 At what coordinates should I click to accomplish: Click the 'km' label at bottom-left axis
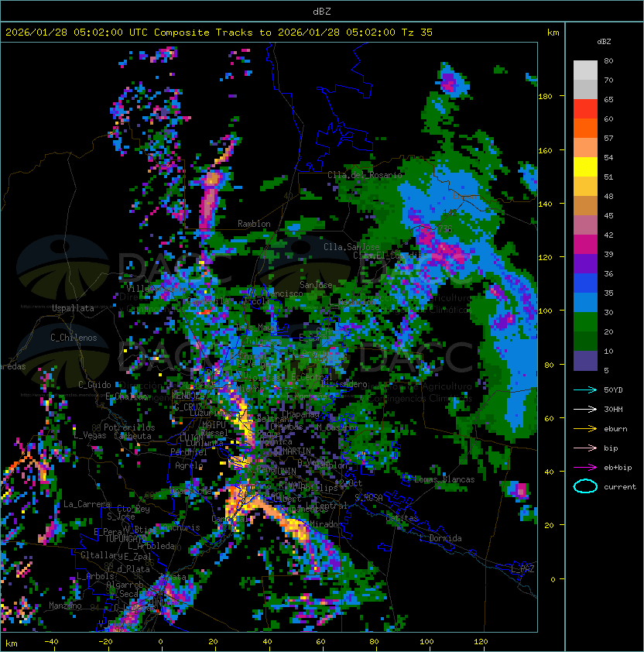pyautogui.click(x=12, y=643)
